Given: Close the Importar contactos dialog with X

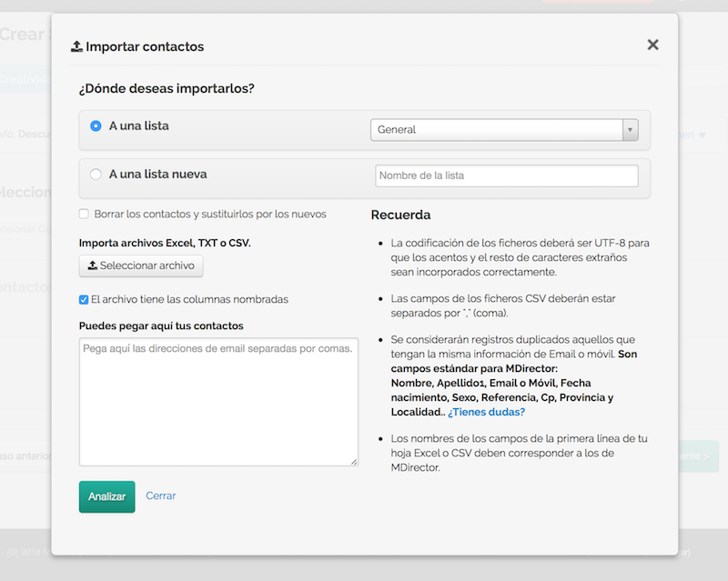Looking at the screenshot, I should (652, 45).
